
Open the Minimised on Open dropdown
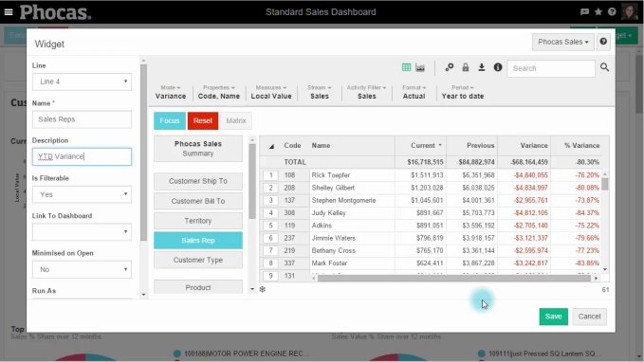[82, 269]
